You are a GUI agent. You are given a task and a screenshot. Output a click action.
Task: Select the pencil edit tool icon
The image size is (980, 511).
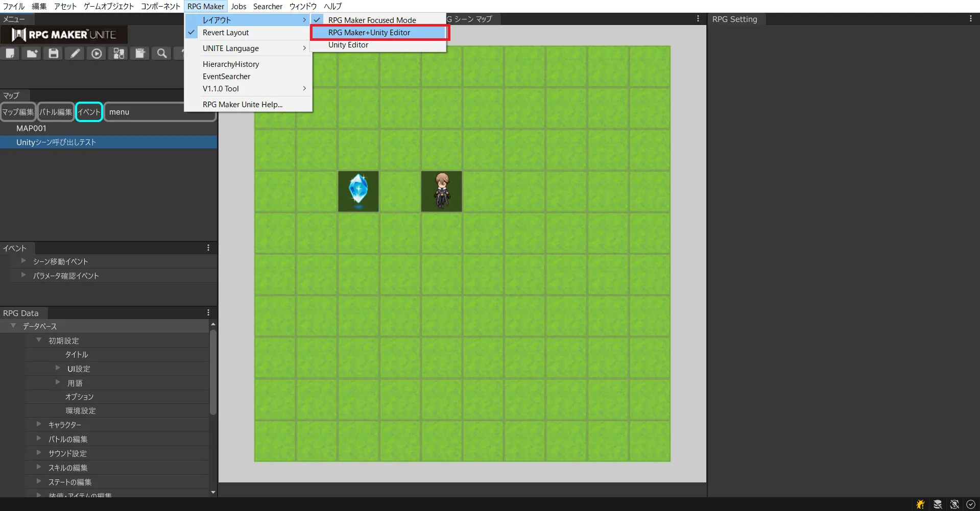(75, 54)
